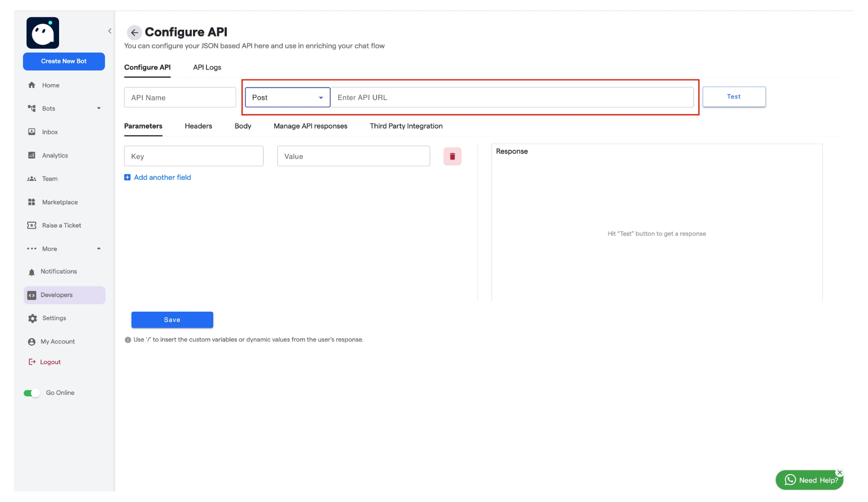Switch to the API Logs tab
Viewport: 868px width, 502px height.
(x=207, y=67)
